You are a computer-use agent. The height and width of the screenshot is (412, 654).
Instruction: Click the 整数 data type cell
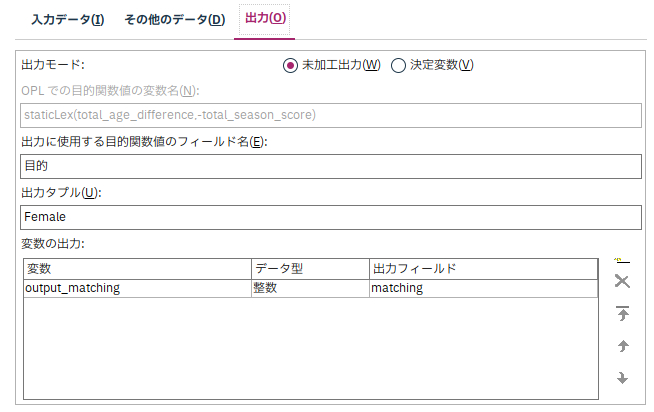click(310, 288)
